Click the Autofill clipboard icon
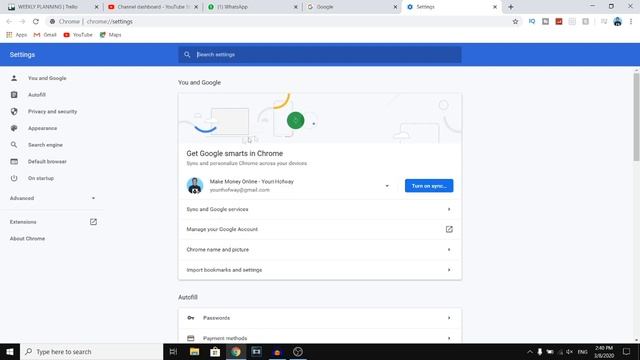Image resolution: width=640 pixels, height=360 pixels. coord(14,95)
